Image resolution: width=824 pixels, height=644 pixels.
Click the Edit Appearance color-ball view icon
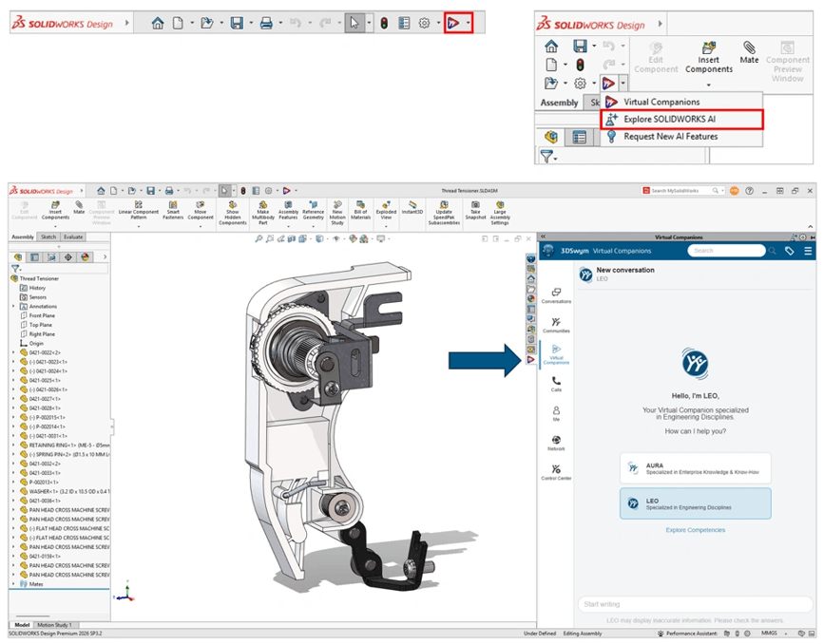point(354,239)
